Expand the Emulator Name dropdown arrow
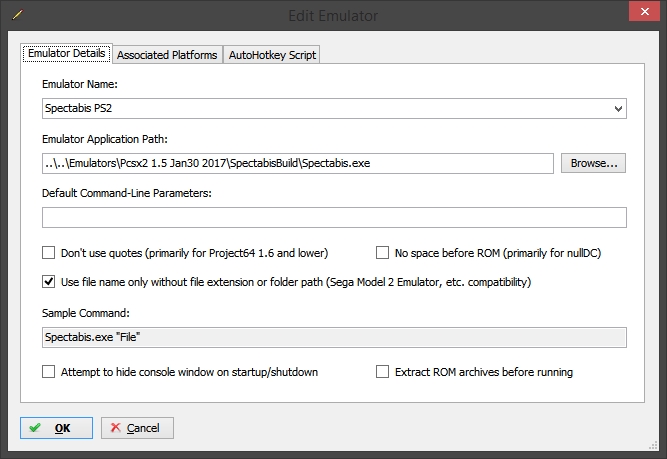Viewport: 667px width, 459px height. pyautogui.click(x=619, y=108)
